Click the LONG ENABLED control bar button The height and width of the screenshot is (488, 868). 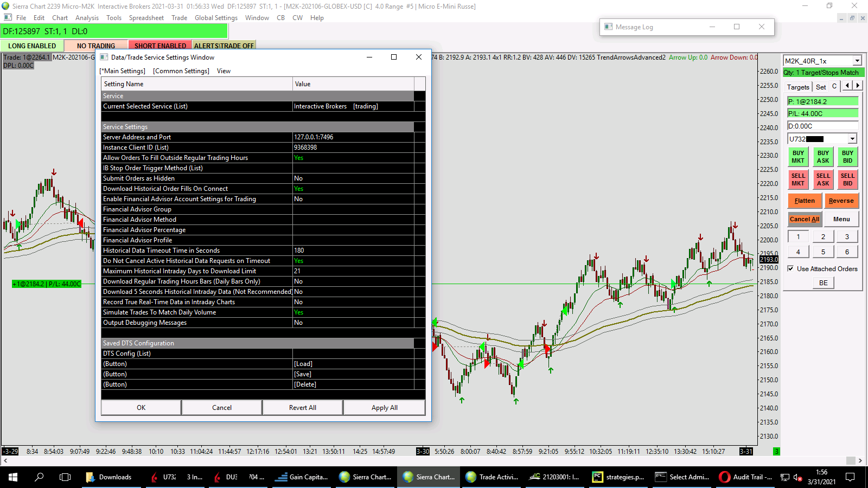[x=32, y=46]
